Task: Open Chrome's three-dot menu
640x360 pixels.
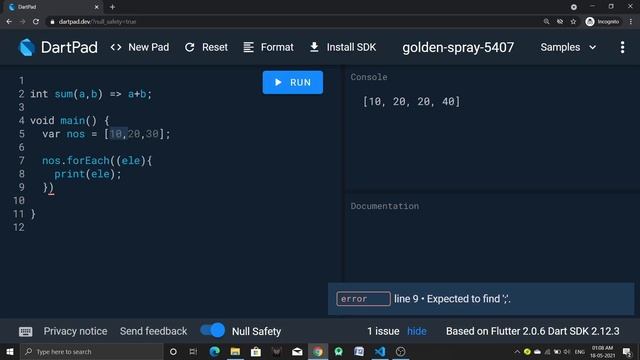Action: [631, 22]
